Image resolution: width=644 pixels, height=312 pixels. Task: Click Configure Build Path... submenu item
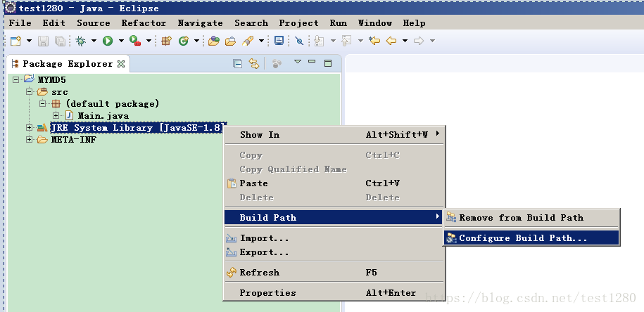coord(531,238)
